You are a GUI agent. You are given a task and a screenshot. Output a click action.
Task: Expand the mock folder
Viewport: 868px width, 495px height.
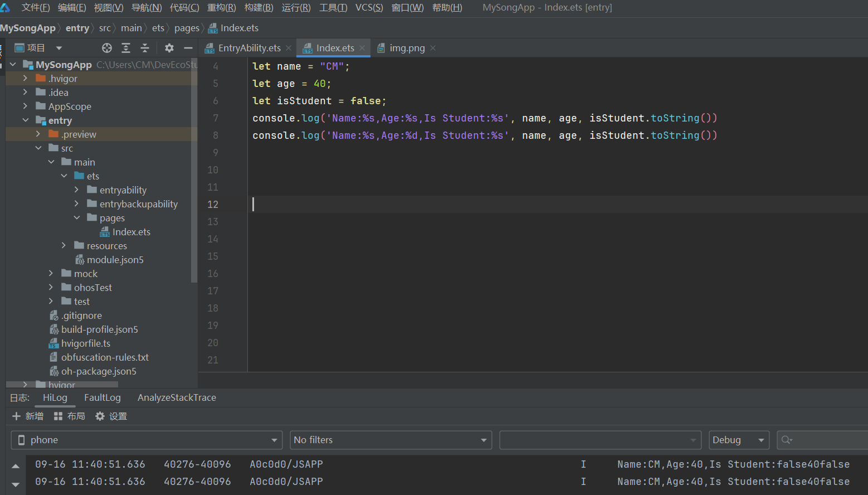pyautogui.click(x=51, y=274)
